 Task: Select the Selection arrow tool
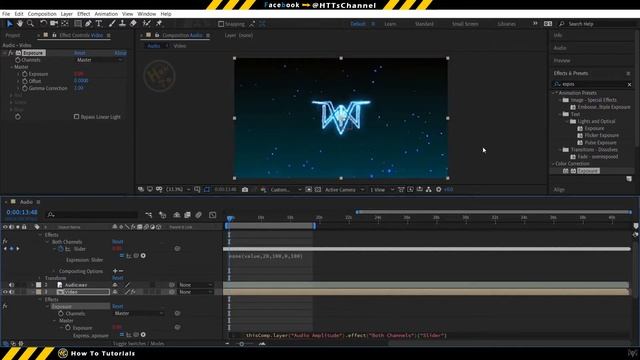pos(10,24)
